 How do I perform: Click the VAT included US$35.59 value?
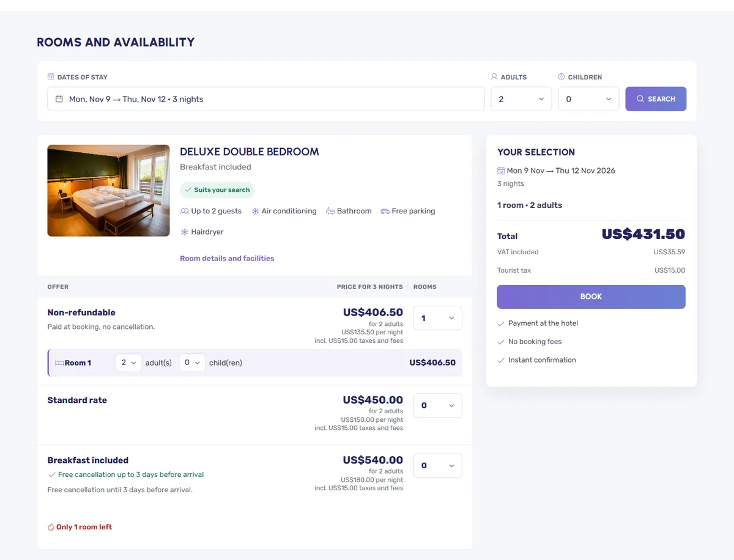point(669,252)
